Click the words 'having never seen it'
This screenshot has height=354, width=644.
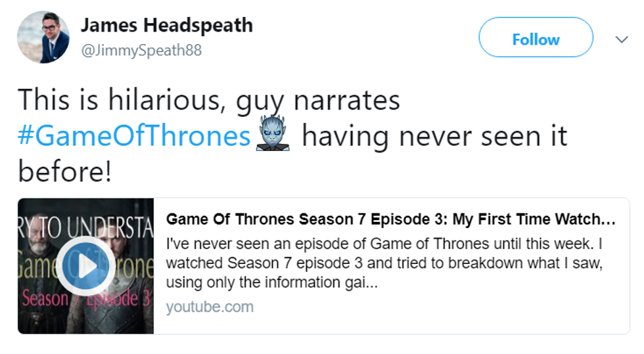tap(434, 137)
